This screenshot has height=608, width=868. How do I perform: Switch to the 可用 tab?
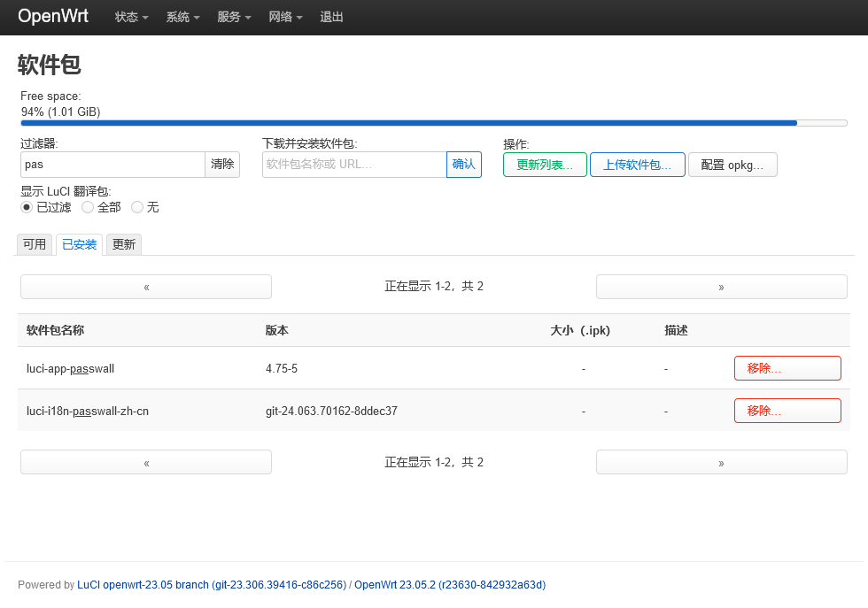coord(35,244)
